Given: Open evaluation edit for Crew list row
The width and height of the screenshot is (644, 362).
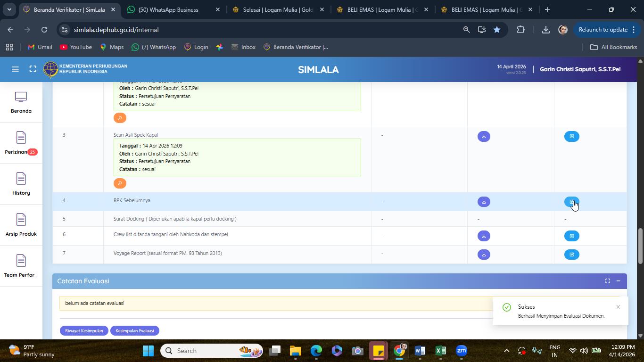Looking at the screenshot, I should pyautogui.click(x=571, y=236).
